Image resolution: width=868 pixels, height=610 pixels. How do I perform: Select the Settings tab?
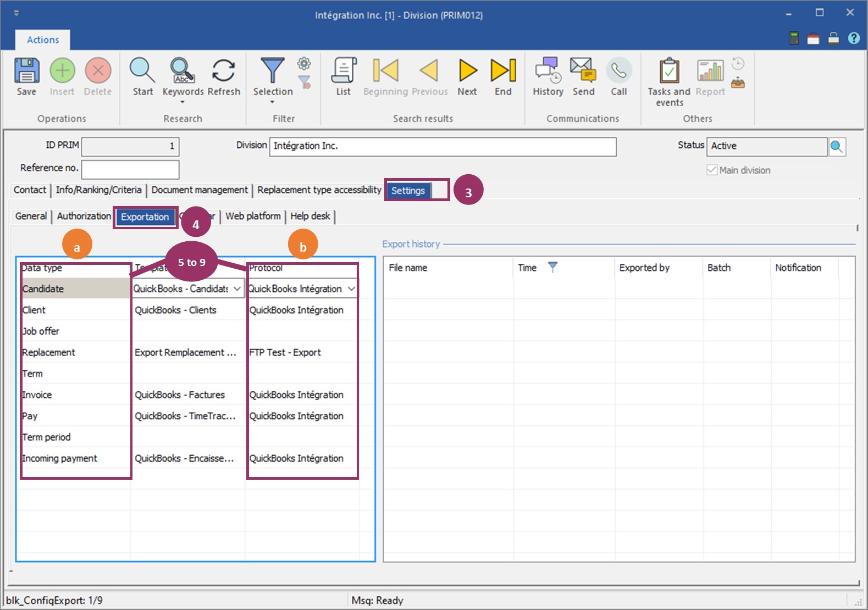coord(408,191)
